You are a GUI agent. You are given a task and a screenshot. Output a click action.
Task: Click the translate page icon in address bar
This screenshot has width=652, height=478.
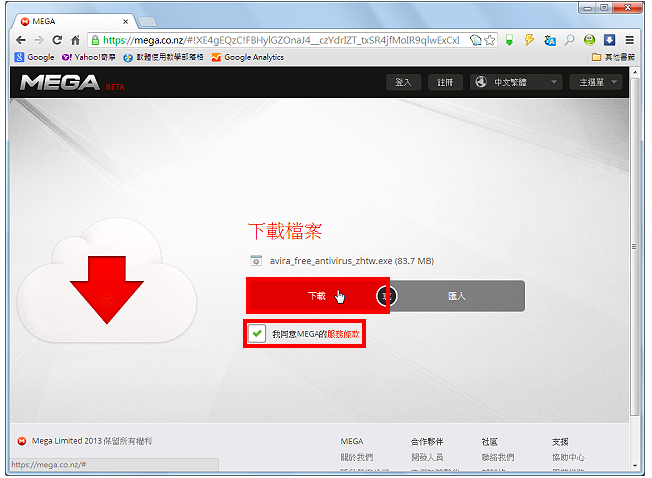point(476,40)
